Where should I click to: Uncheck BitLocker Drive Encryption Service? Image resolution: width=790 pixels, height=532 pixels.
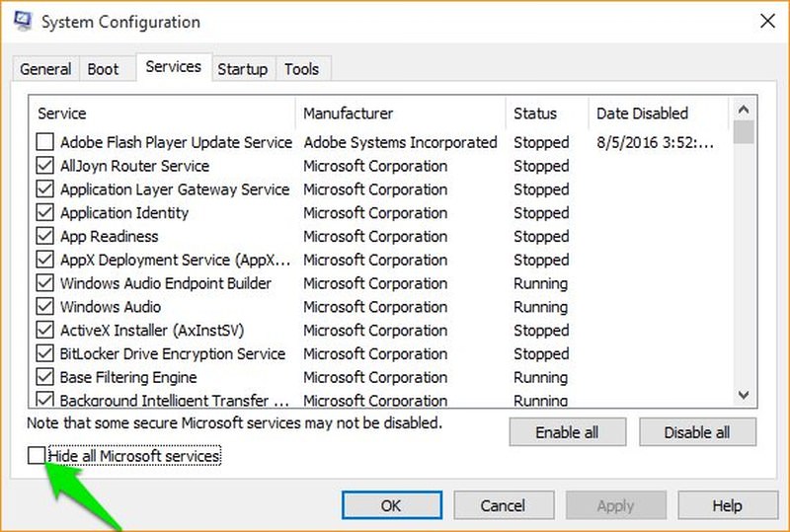[x=44, y=353]
